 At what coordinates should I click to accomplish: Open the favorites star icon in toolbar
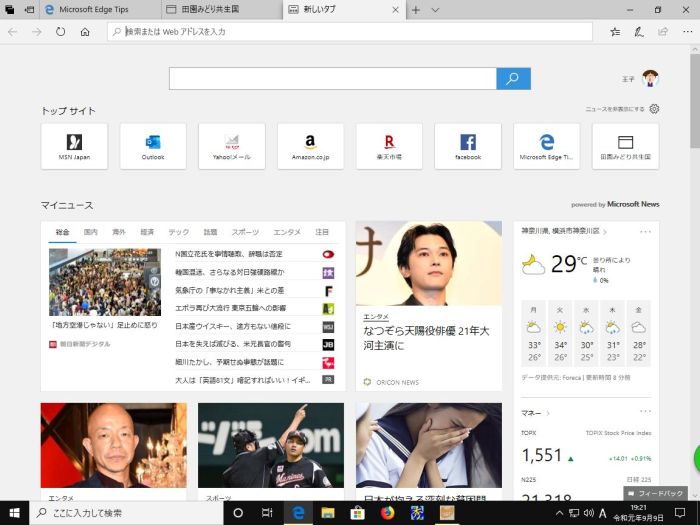[x=615, y=32]
